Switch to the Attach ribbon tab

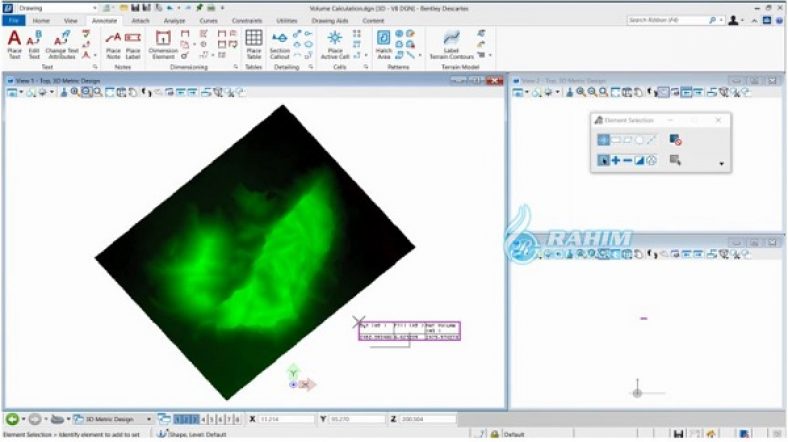coord(140,21)
